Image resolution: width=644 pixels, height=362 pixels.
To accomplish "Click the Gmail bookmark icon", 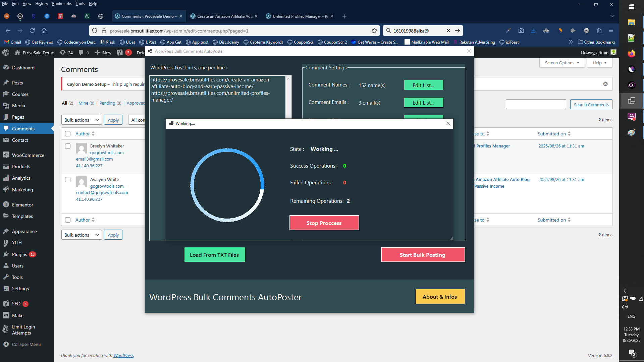I will (x=6, y=42).
